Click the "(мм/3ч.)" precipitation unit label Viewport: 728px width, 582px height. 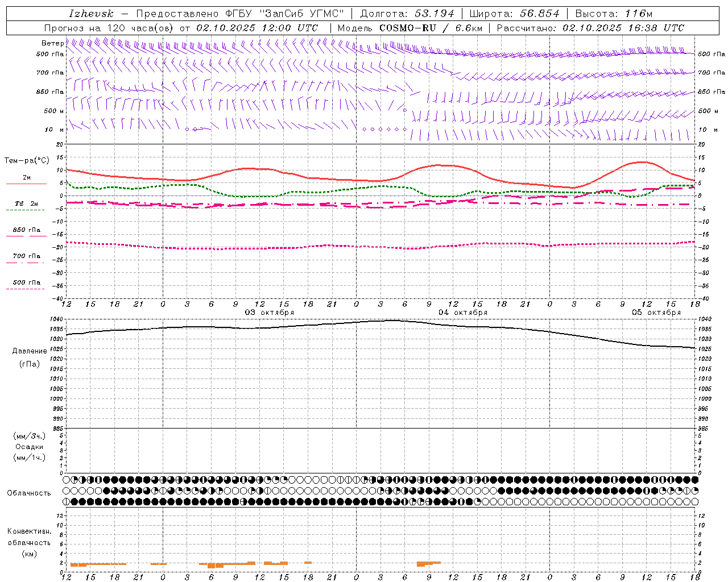pos(30,436)
